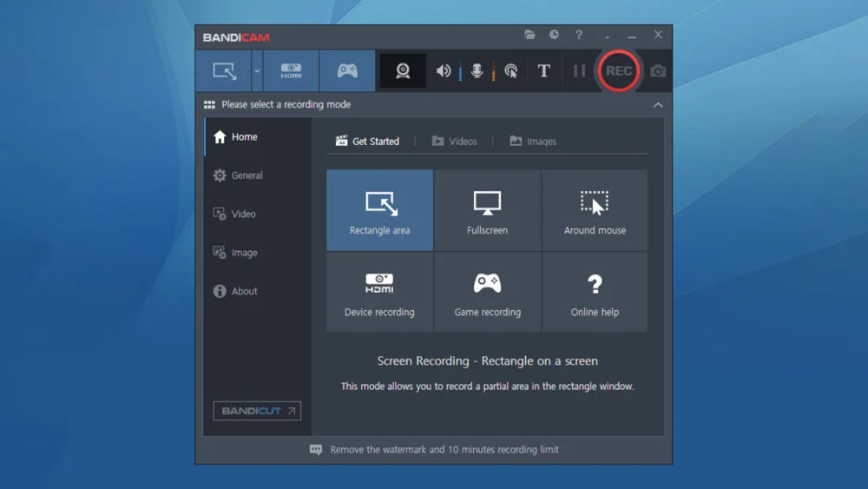Image resolution: width=868 pixels, height=489 pixels.
Task: Toggle mouse click effects icon
Action: click(510, 71)
